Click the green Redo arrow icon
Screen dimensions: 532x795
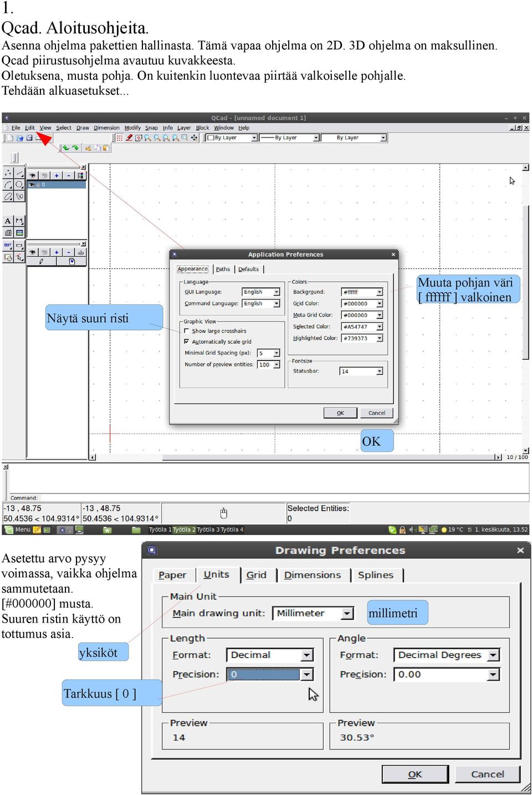(75, 148)
